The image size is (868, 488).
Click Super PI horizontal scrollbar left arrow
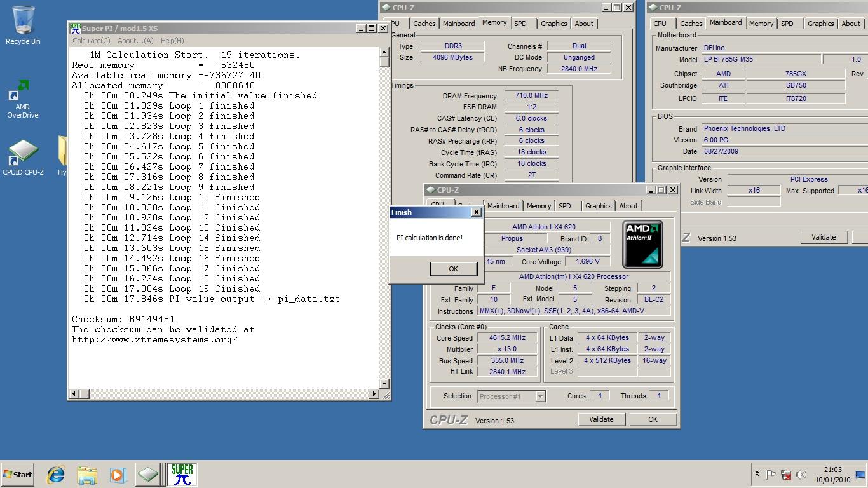click(x=75, y=394)
